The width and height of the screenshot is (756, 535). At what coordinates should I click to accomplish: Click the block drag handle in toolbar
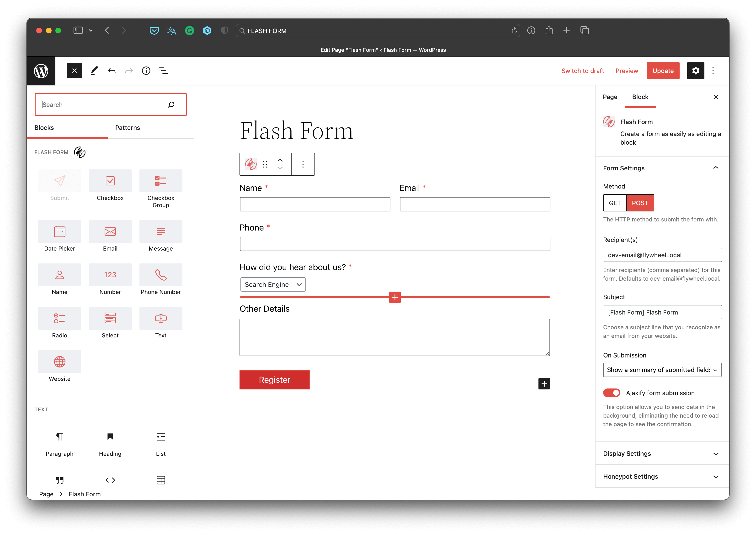(265, 164)
